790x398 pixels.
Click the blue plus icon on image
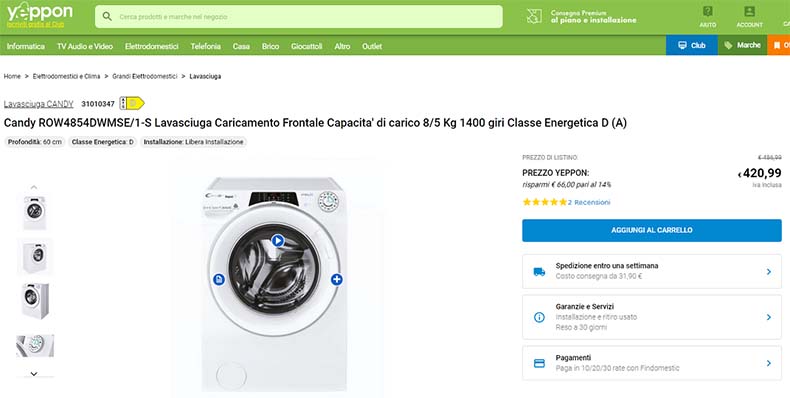click(x=337, y=279)
